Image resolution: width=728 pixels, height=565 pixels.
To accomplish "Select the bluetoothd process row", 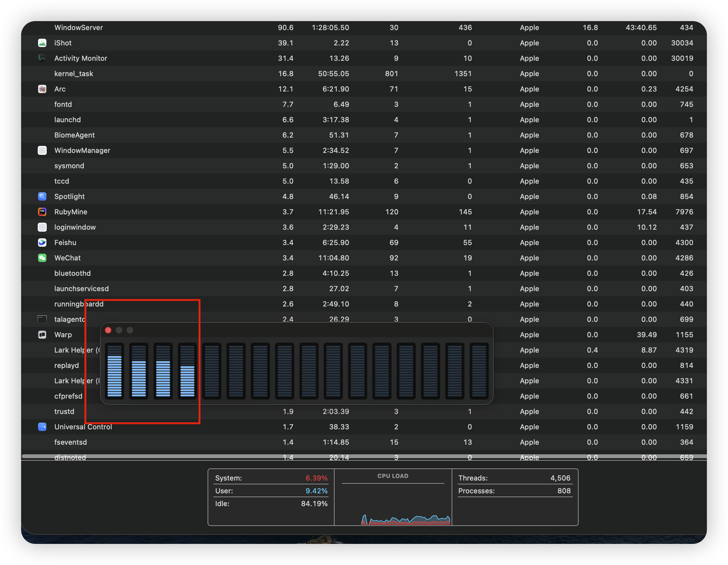I will click(x=72, y=273).
